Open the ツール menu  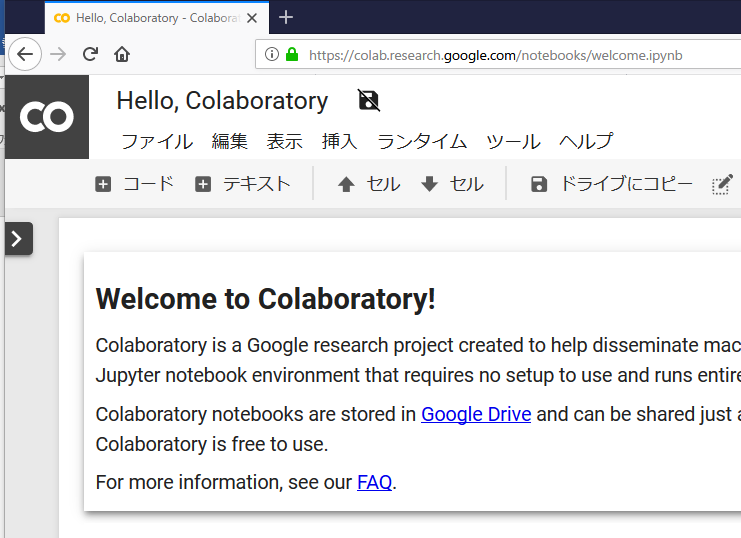(513, 141)
